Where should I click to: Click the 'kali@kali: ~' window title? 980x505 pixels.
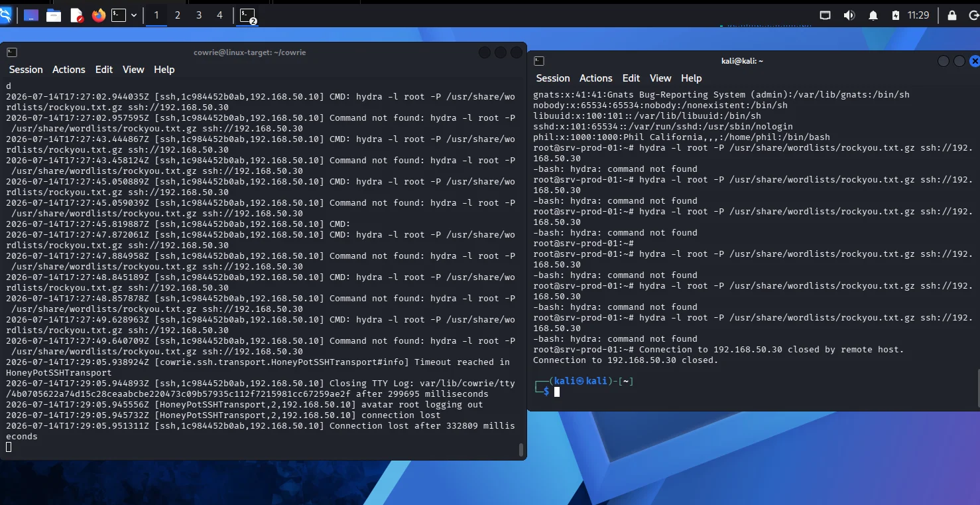742,61
